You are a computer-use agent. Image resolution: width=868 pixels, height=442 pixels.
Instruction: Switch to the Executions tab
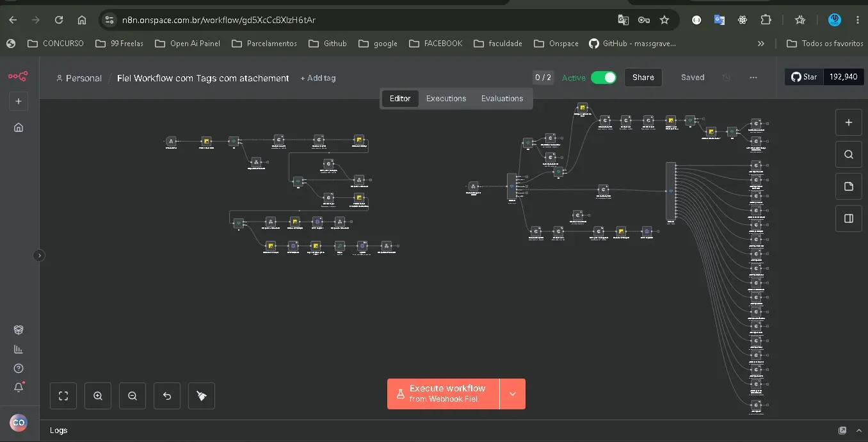pyautogui.click(x=446, y=99)
